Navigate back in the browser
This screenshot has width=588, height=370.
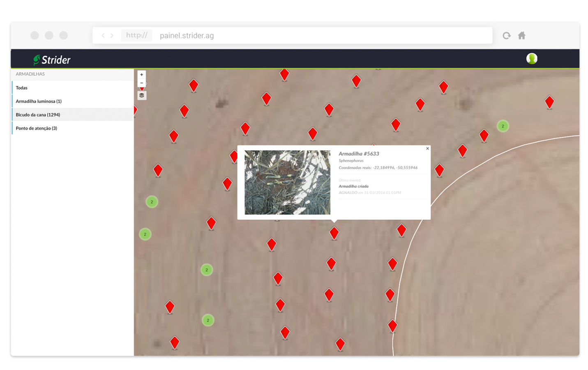(x=103, y=36)
